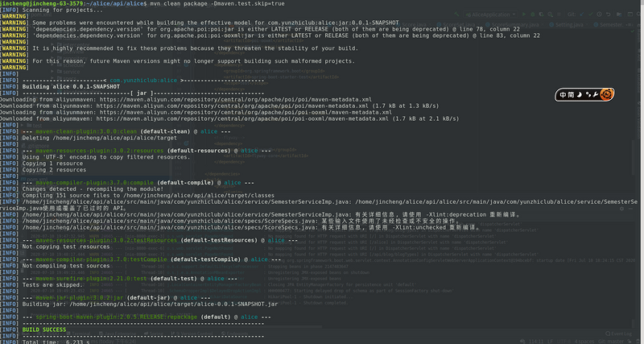
Task: Click the 'Compiling 151 source files' line
Action: (148, 195)
